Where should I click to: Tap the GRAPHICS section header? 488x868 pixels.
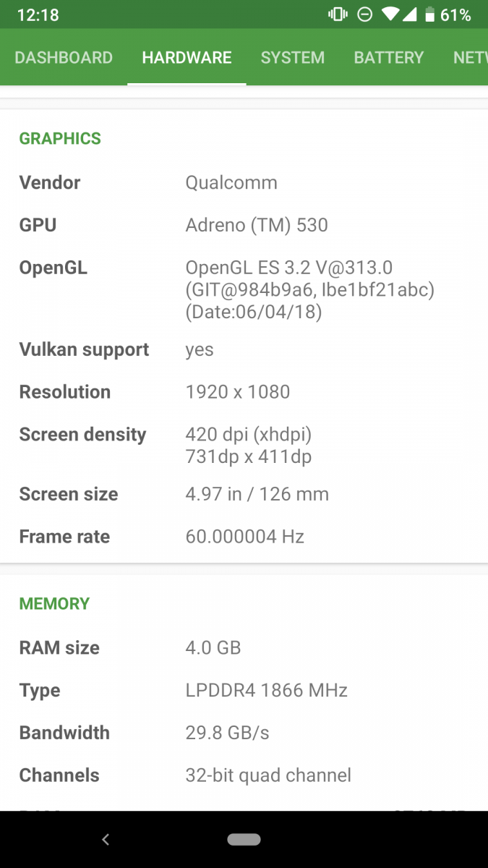[x=60, y=138]
